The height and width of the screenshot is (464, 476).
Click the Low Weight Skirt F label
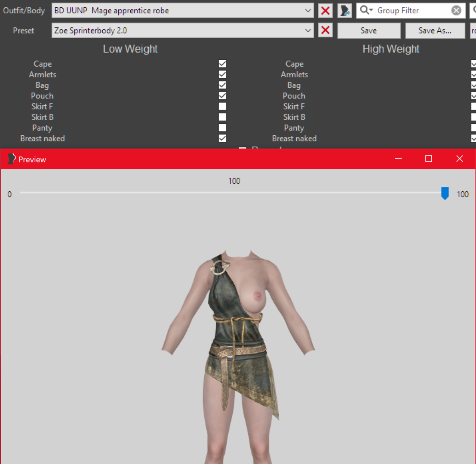[42, 107]
